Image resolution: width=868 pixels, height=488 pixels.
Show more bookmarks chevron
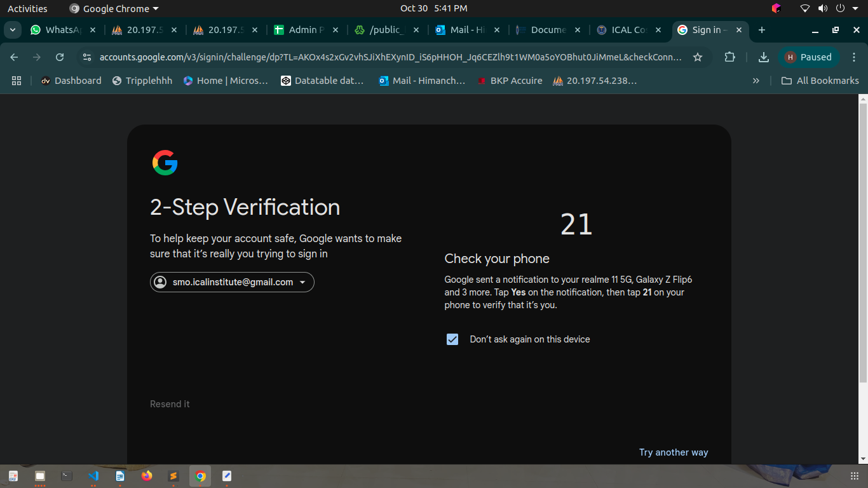(756, 81)
